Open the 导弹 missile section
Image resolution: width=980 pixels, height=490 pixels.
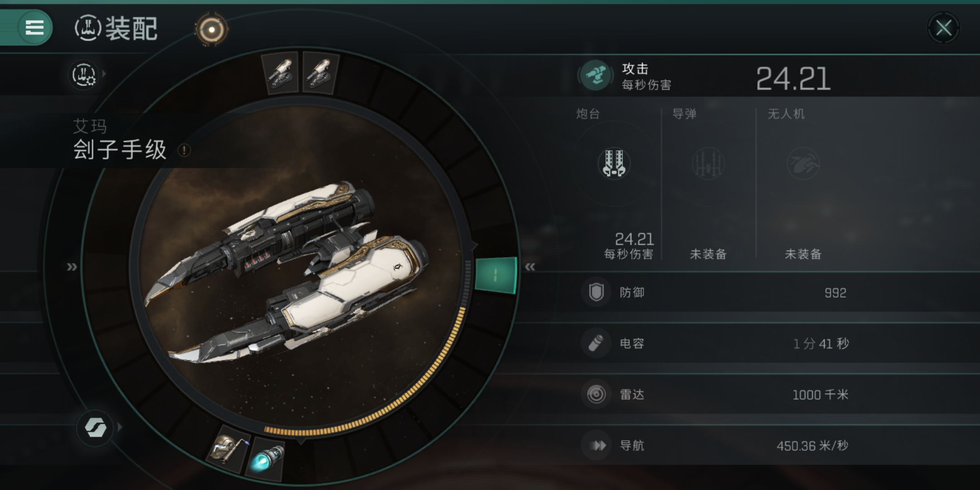pos(708,184)
